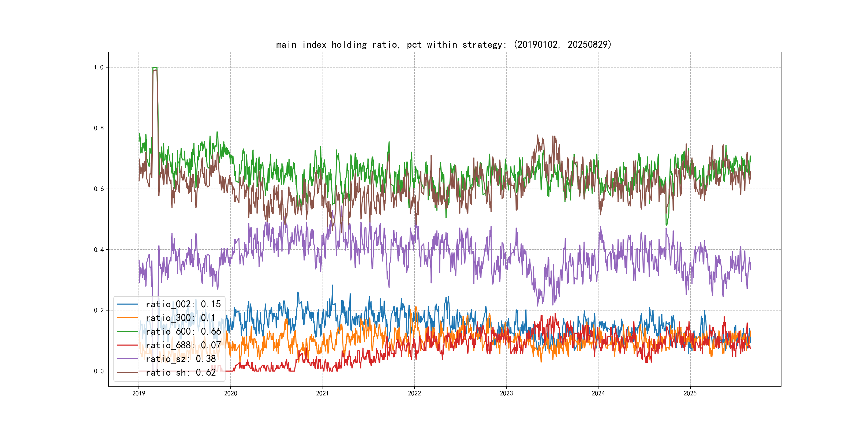The width and height of the screenshot is (868, 434).
Task: Click the 1.0 y-axis tick label
Action: pos(98,68)
